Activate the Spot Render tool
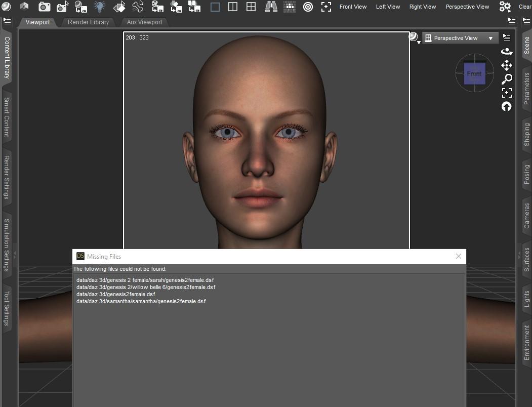 tap(62, 7)
